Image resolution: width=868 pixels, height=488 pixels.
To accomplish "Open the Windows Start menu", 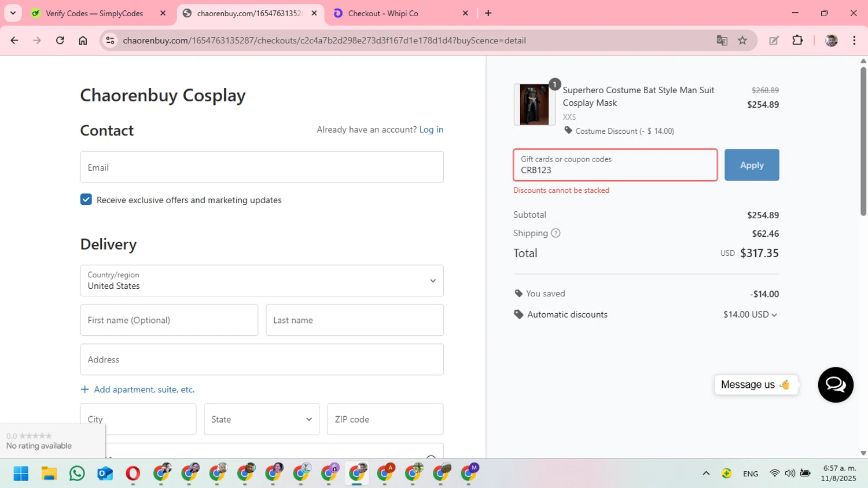I will [21, 474].
